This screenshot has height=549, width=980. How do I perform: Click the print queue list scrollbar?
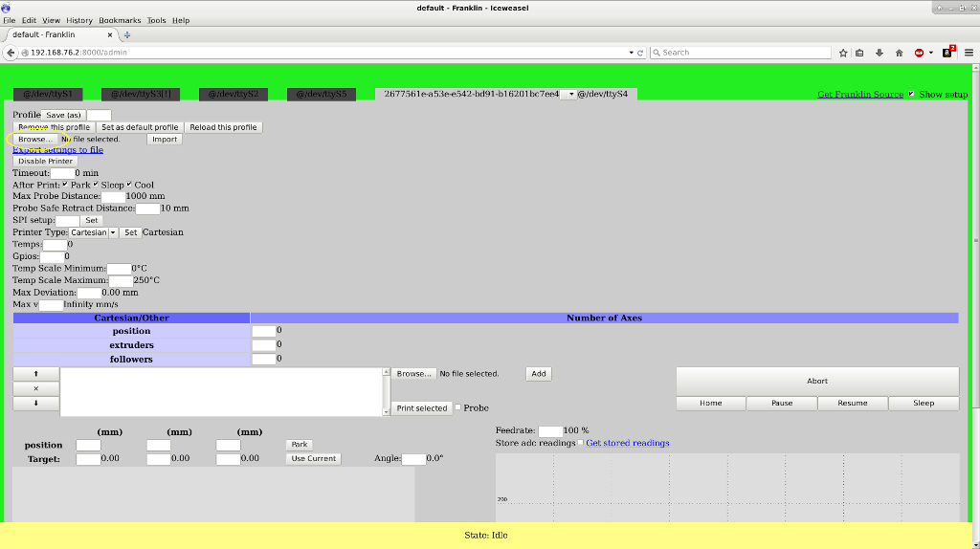tap(386, 391)
